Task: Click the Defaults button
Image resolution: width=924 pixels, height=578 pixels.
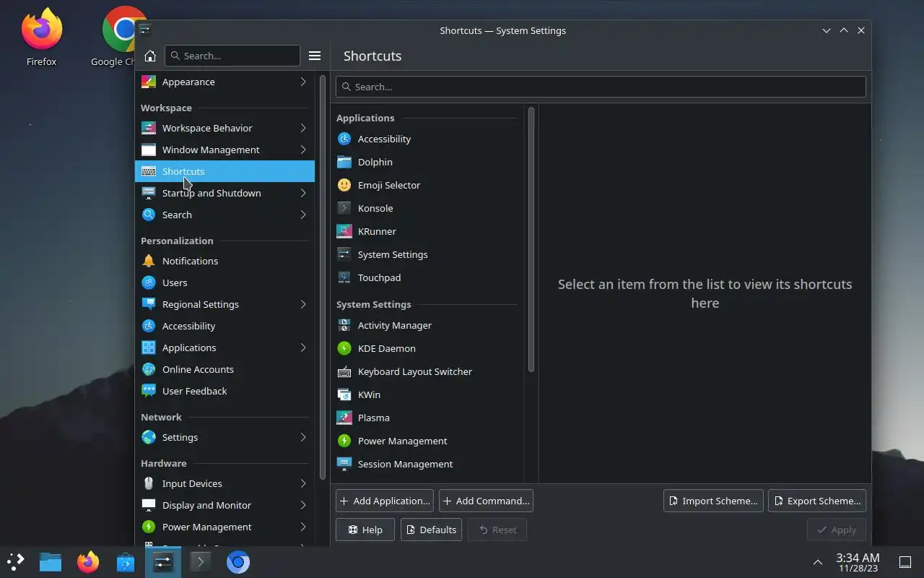Action: tap(431, 530)
